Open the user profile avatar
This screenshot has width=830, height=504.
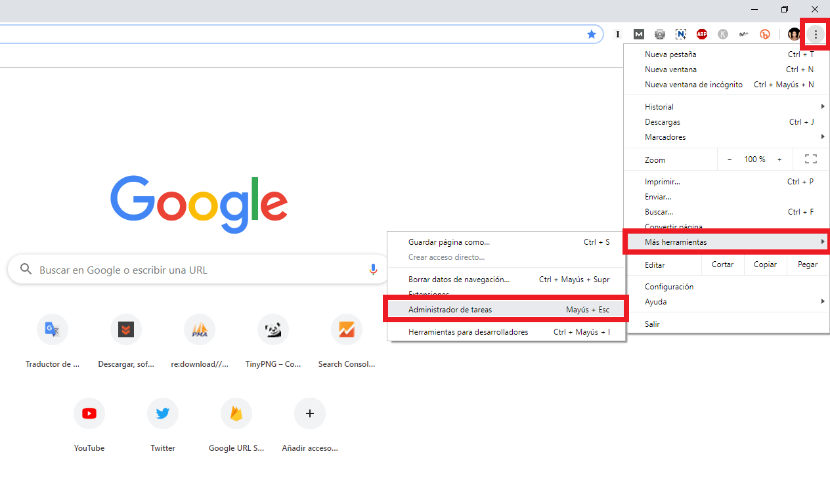(794, 34)
